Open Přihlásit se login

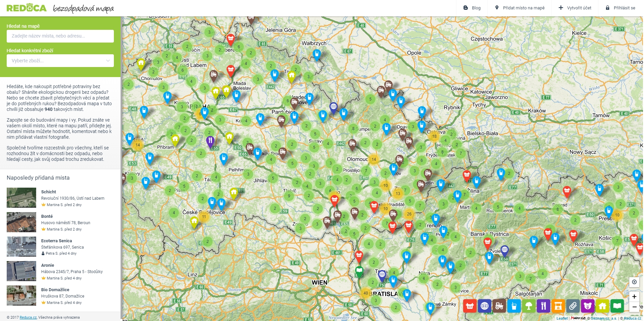pos(620,8)
